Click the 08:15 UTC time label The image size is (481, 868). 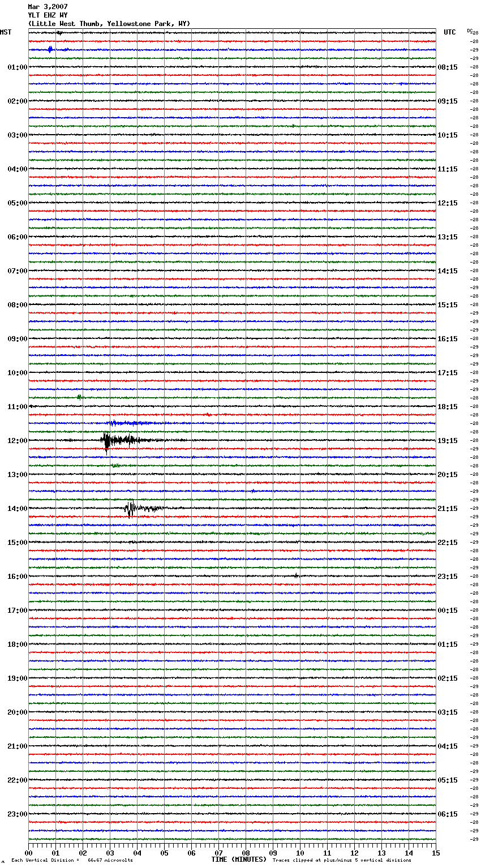coord(448,67)
